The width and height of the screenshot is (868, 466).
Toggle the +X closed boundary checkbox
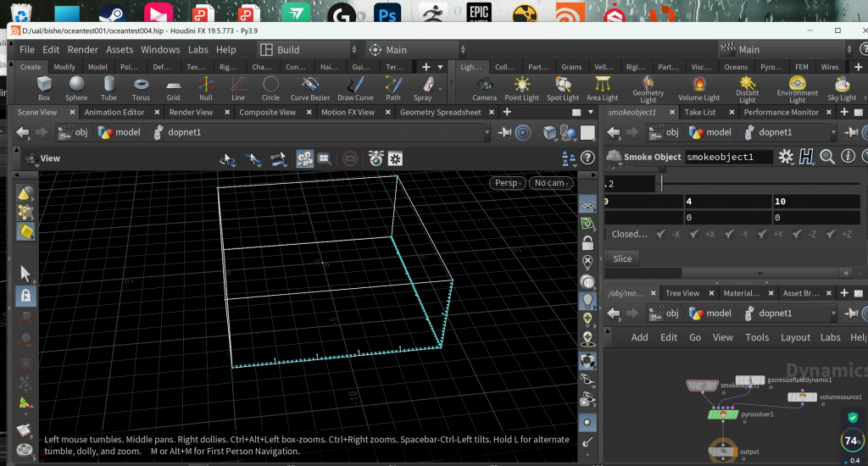[694, 234]
